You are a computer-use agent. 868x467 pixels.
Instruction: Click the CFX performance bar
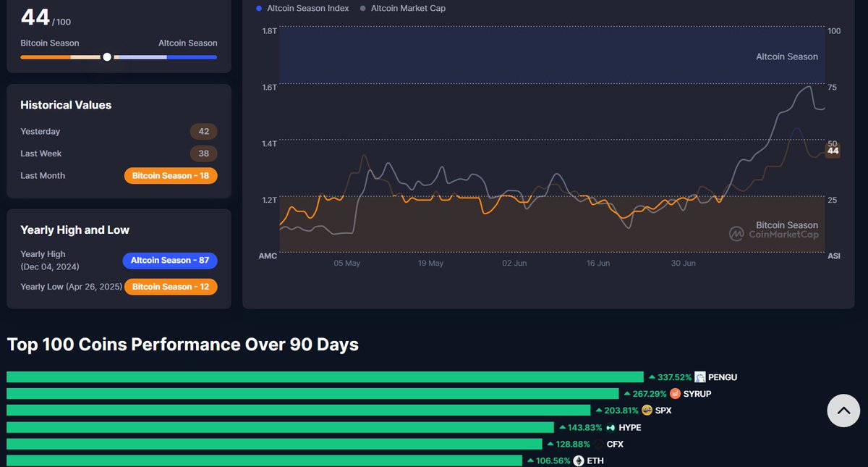pyautogui.click(x=274, y=444)
